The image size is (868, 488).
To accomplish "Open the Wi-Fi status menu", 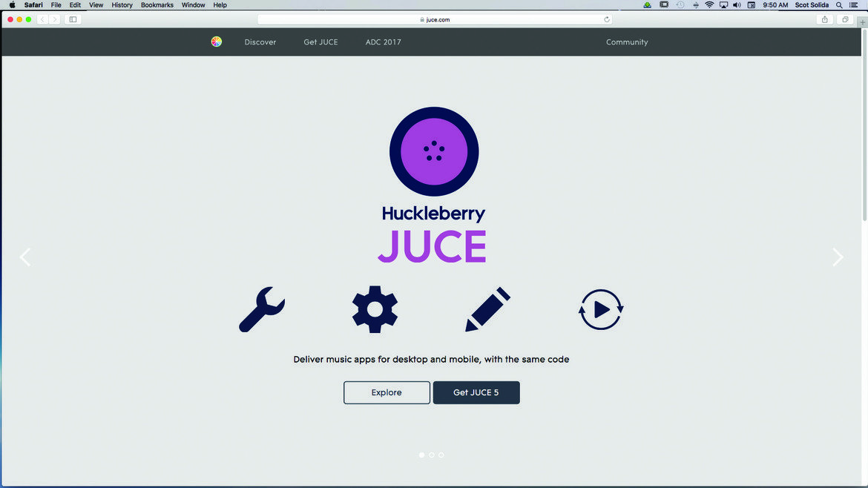I will [x=709, y=5].
